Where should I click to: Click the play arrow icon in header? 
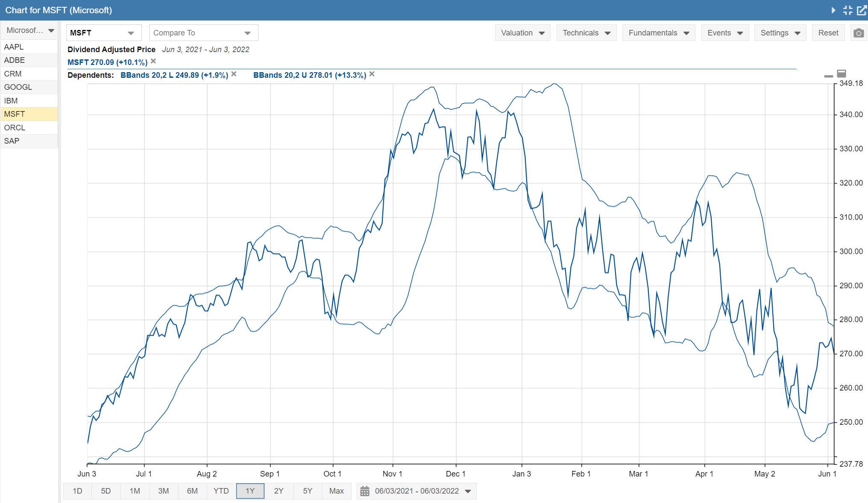[x=833, y=10]
